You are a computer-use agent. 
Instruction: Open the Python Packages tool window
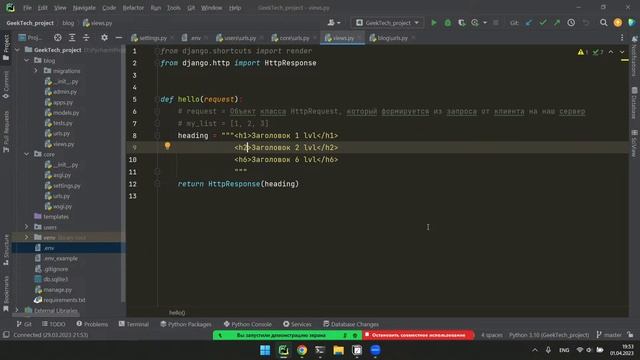186,324
